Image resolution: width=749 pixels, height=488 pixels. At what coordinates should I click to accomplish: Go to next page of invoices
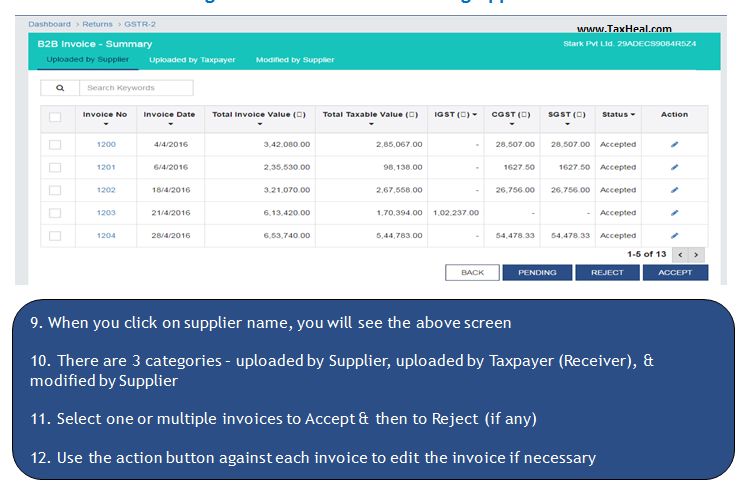click(697, 255)
